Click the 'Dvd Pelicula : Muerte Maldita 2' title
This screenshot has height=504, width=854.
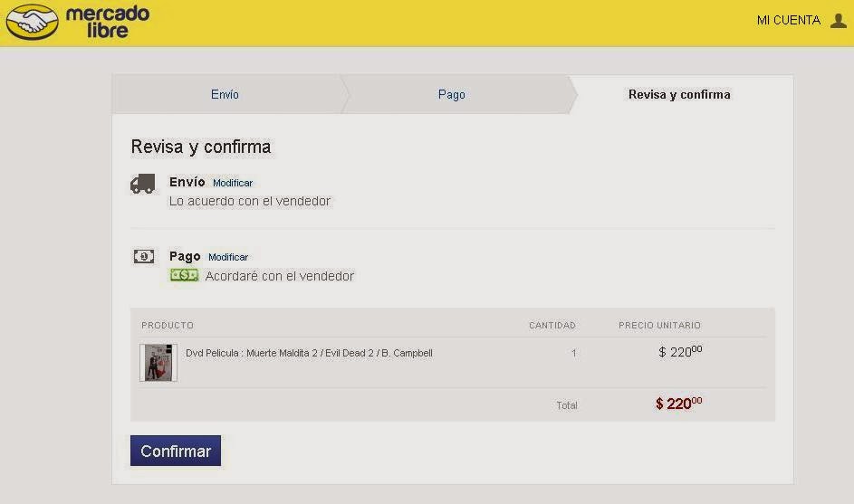point(309,353)
